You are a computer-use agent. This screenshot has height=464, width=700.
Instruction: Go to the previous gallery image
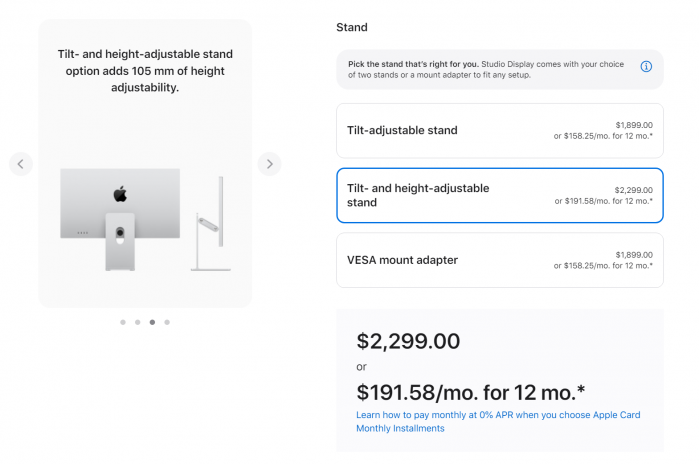click(x=21, y=163)
